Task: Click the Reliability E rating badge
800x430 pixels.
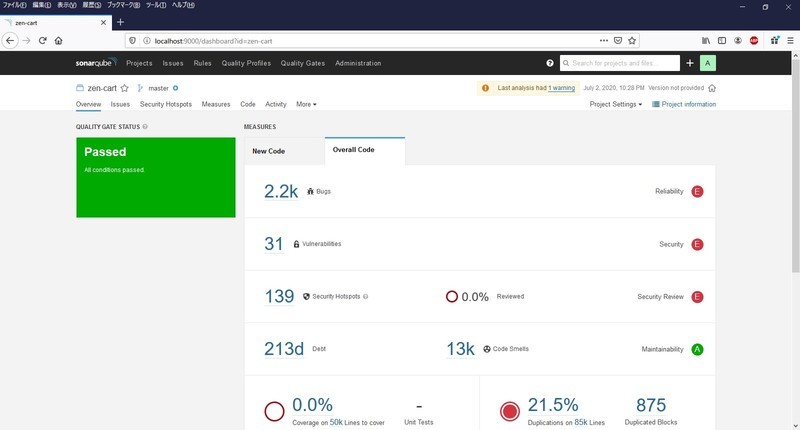Action: [x=697, y=192]
